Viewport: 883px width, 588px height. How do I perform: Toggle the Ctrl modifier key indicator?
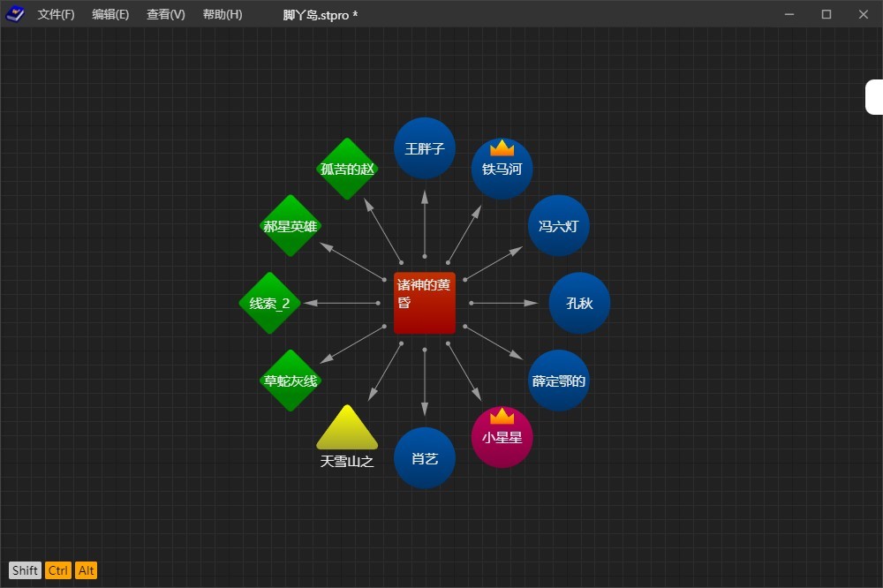pos(58,570)
